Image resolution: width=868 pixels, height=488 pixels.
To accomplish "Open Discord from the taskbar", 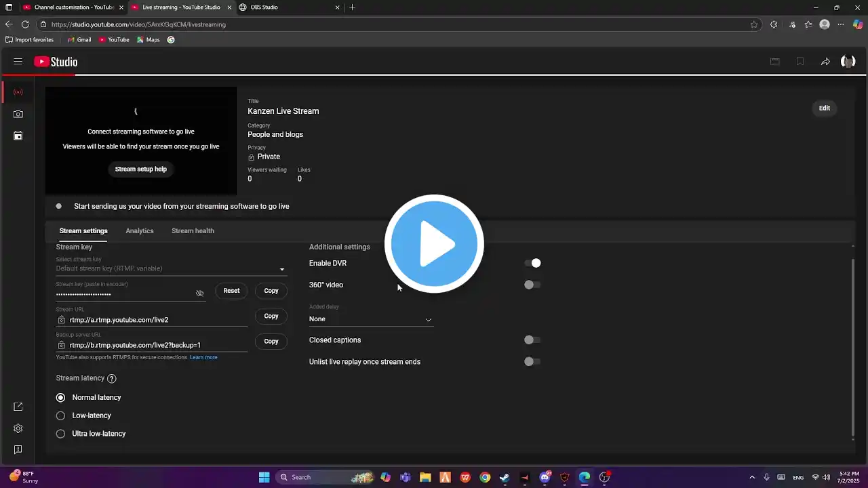I will (x=545, y=477).
